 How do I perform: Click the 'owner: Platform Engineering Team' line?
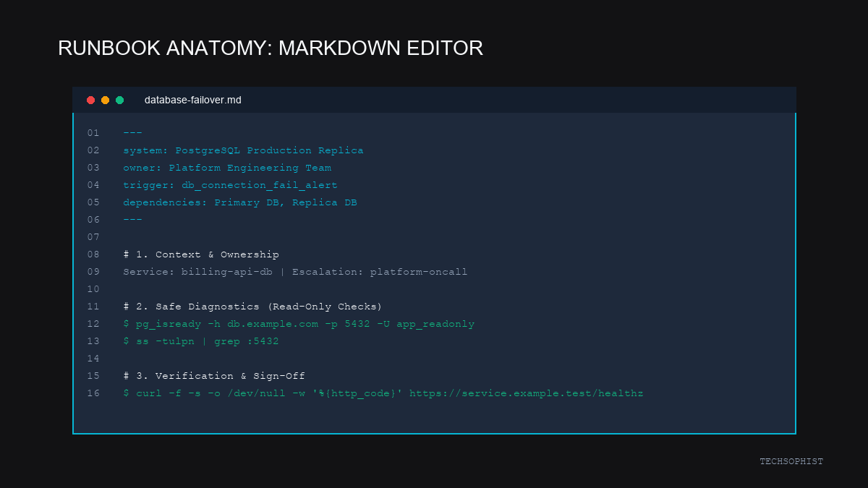(227, 168)
